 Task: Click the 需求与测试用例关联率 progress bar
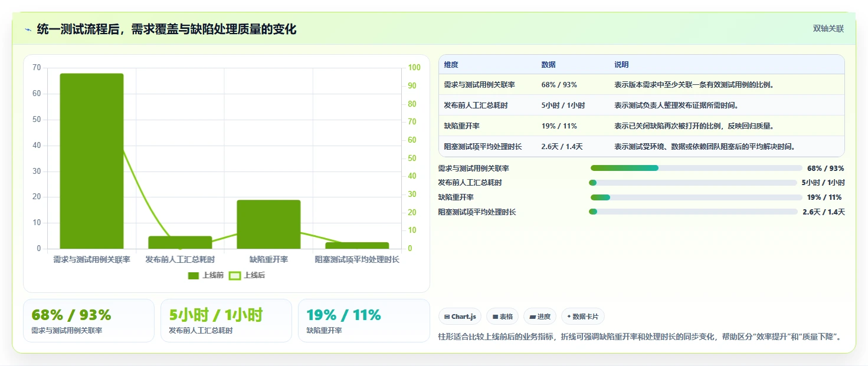tap(696, 168)
